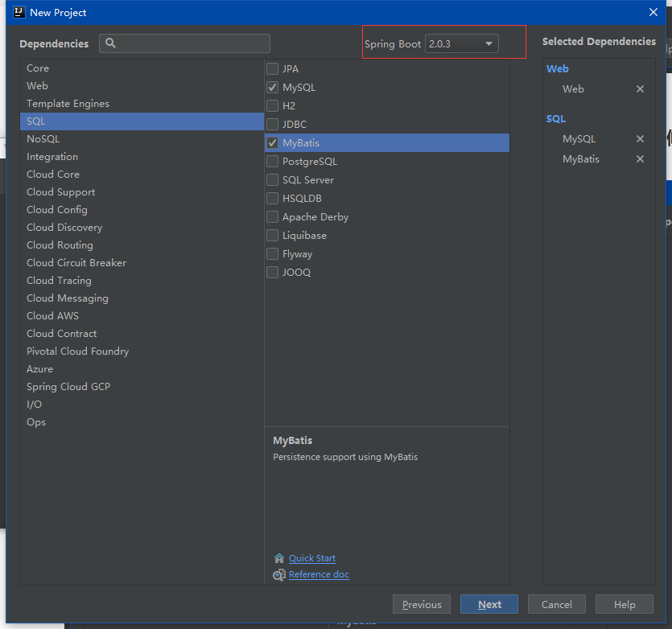
Task: Click the Reference doc icon
Action: point(279,574)
